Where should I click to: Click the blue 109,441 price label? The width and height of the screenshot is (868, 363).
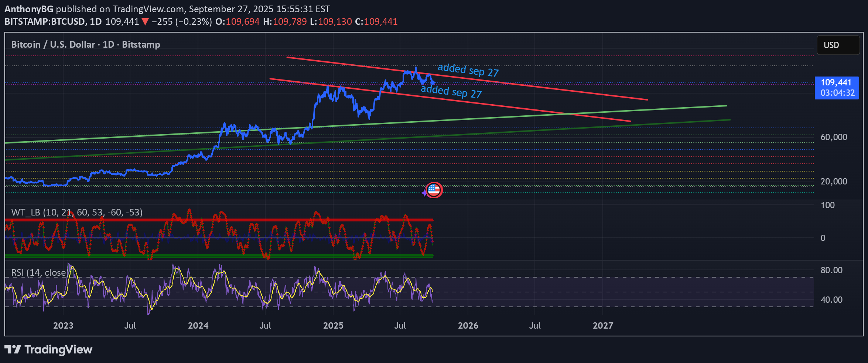[837, 83]
